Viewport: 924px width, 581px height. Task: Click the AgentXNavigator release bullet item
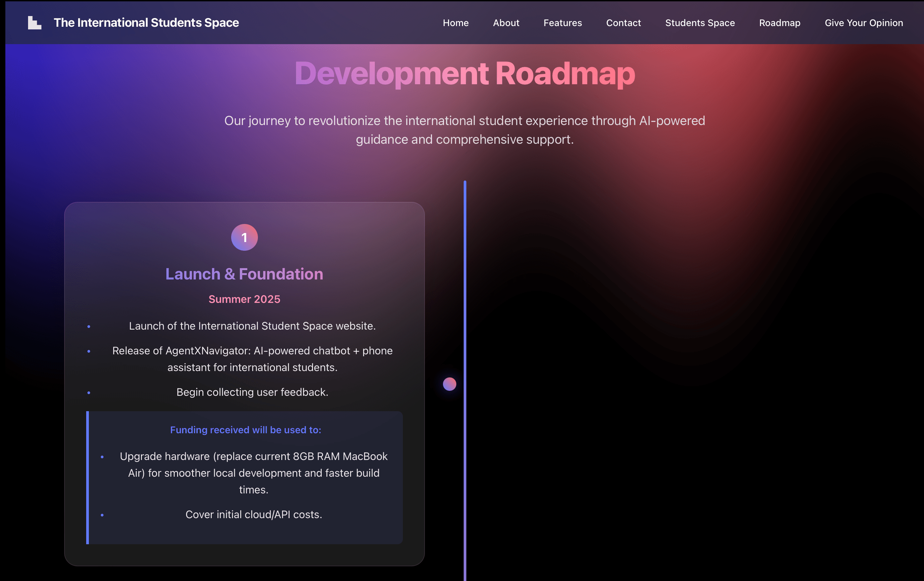pos(253,359)
